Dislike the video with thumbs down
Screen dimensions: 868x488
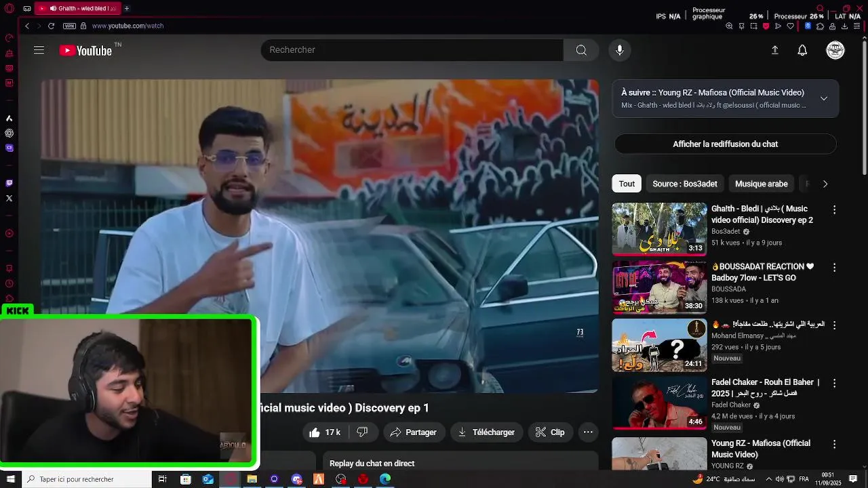(x=362, y=432)
